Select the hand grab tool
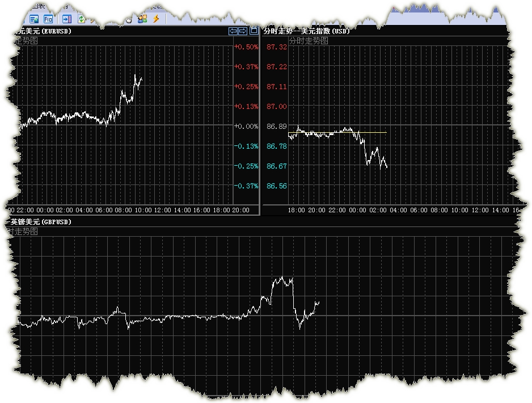The height and width of the screenshot is (403, 532). tap(129, 20)
